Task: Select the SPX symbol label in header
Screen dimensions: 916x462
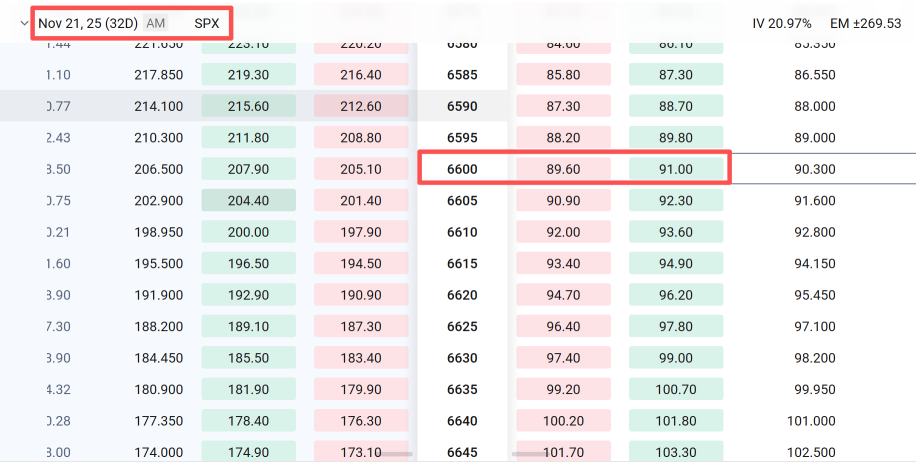Action: [x=207, y=23]
